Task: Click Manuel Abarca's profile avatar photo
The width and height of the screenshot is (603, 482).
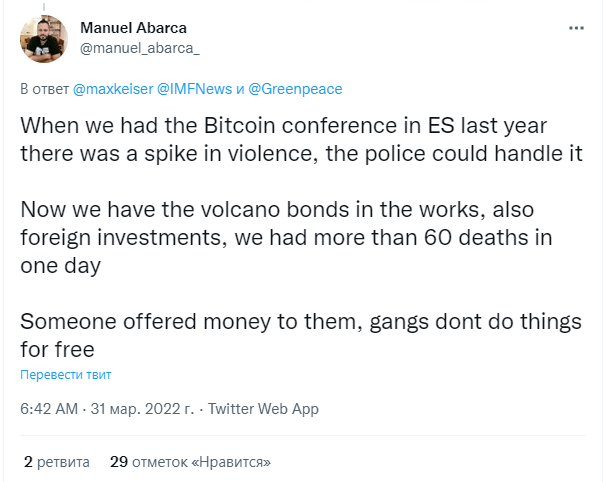Action: [44, 39]
